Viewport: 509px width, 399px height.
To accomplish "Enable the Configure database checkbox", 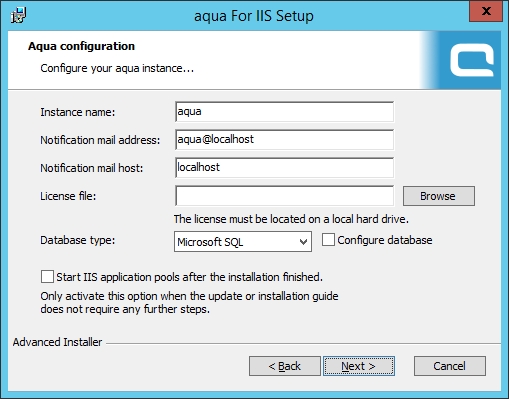I will click(x=328, y=240).
